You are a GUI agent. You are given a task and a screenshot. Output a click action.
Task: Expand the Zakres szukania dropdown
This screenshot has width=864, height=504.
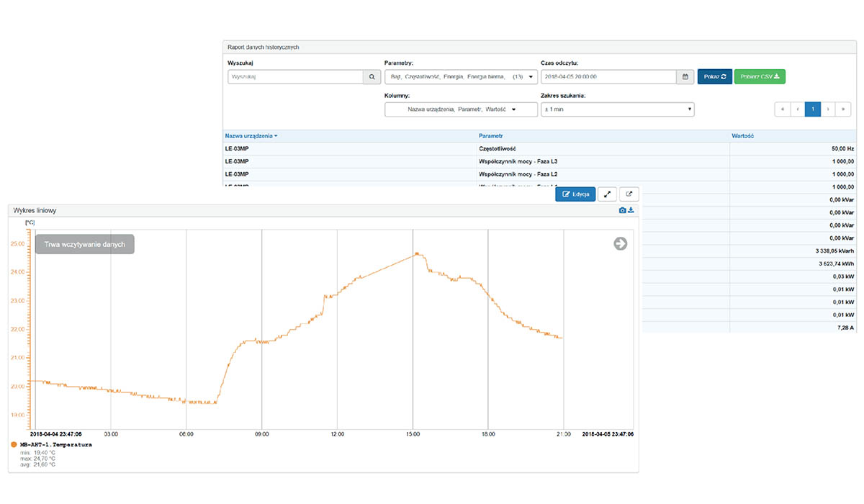(x=617, y=109)
